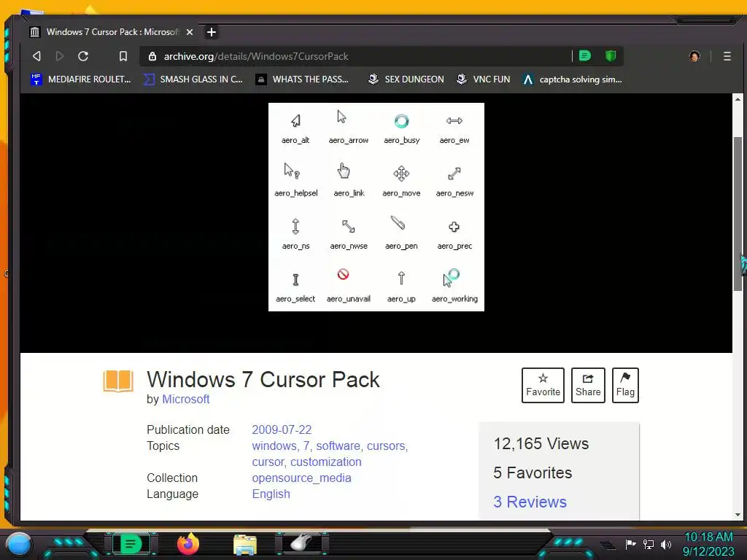
Task: Open the user profile avatar
Action: pos(694,56)
